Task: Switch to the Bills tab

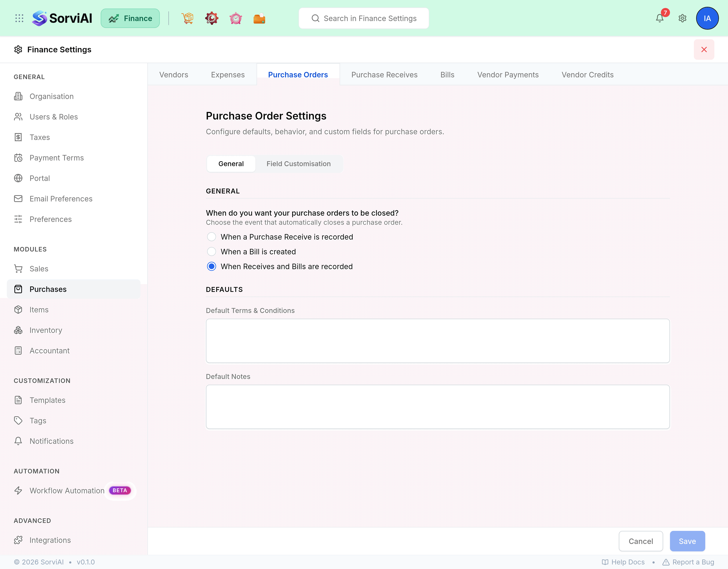Action: 447,75
